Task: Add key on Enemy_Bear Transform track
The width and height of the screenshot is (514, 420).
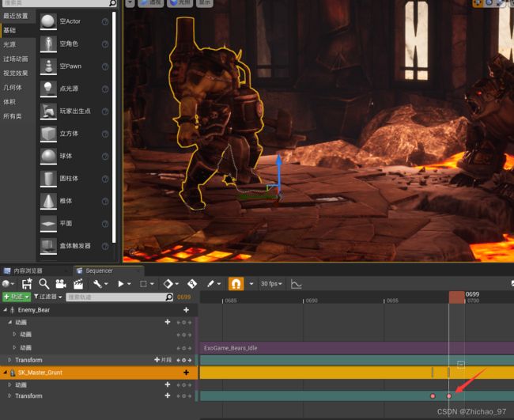Action: click(184, 360)
